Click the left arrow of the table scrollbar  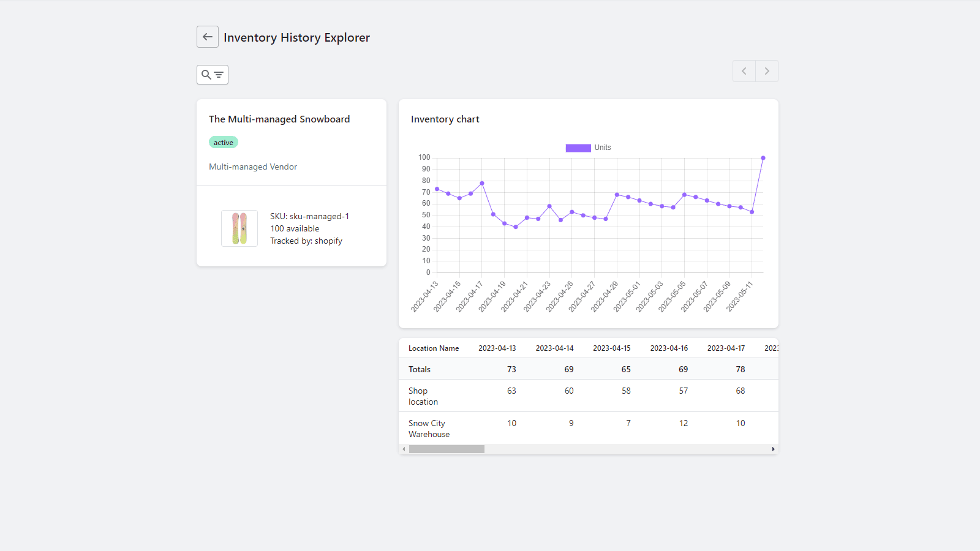[x=404, y=449]
